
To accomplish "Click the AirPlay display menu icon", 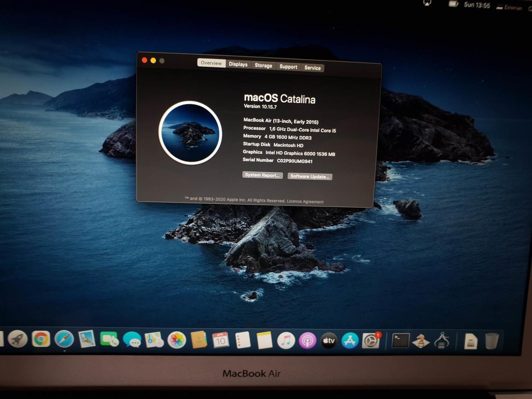I will [x=427, y=3].
